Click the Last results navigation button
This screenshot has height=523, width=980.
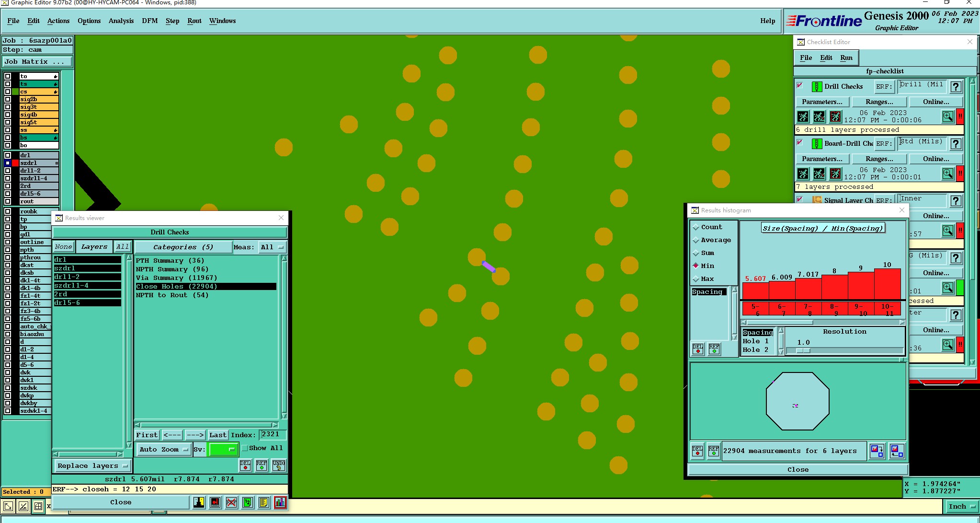click(x=217, y=435)
